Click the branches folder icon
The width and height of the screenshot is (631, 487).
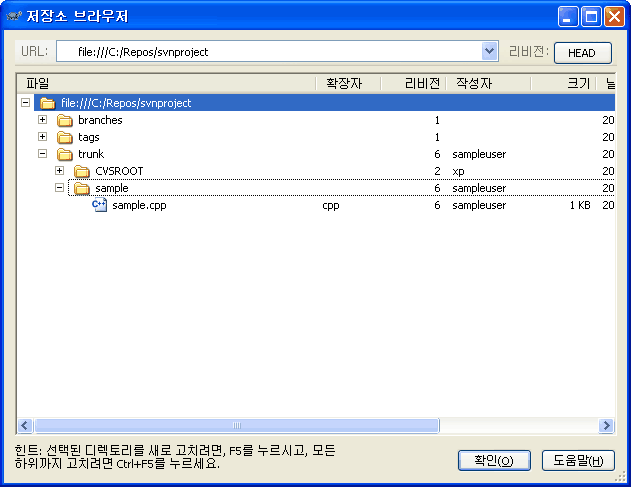(x=65, y=120)
